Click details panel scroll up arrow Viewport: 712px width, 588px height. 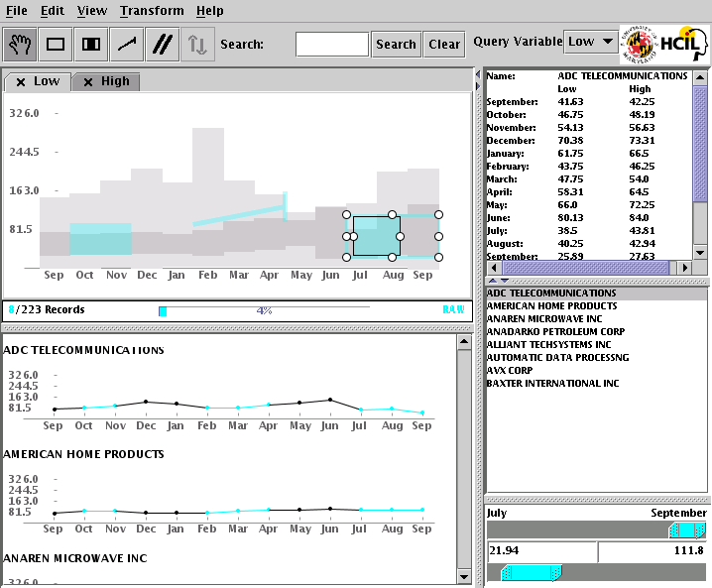[700, 77]
